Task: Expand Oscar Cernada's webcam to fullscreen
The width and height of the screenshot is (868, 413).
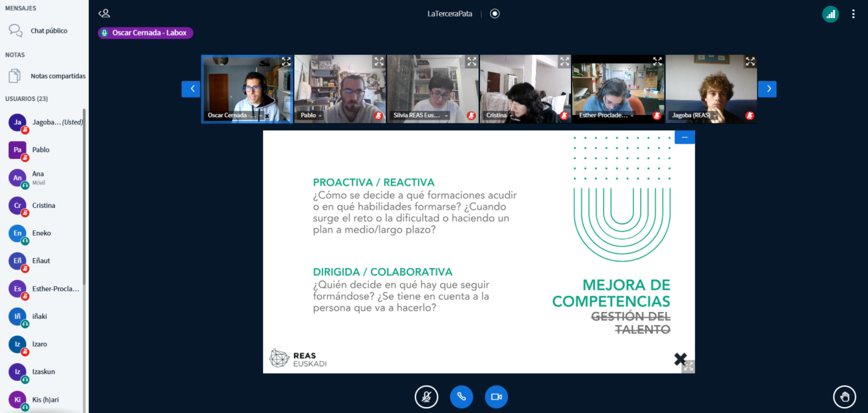Action: pyautogui.click(x=286, y=61)
